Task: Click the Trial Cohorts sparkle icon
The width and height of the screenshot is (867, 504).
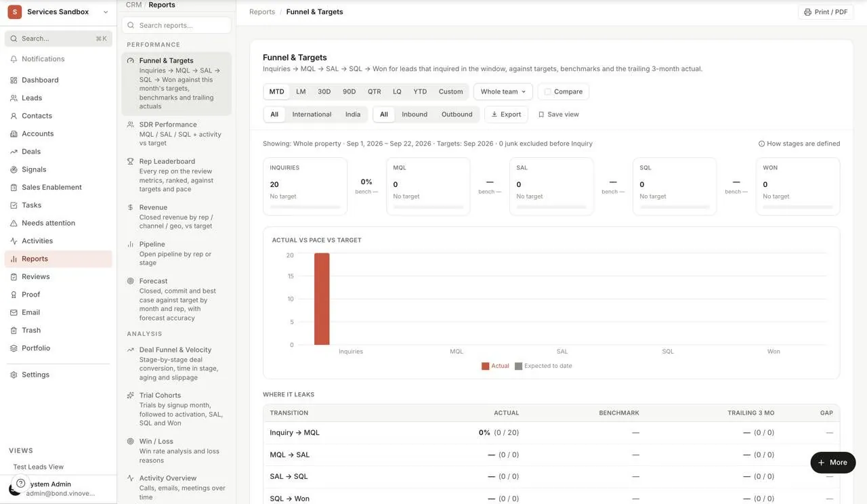Action: [x=131, y=395]
